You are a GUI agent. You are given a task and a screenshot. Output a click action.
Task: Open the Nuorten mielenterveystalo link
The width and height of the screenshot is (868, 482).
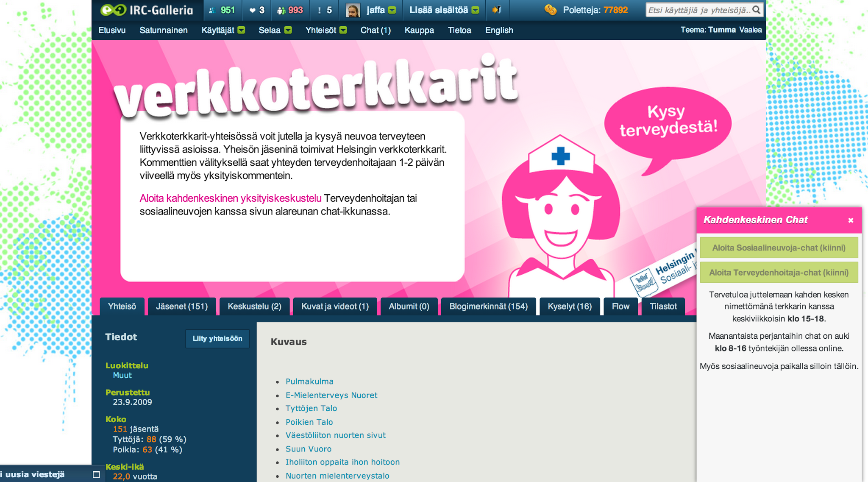(x=337, y=476)
